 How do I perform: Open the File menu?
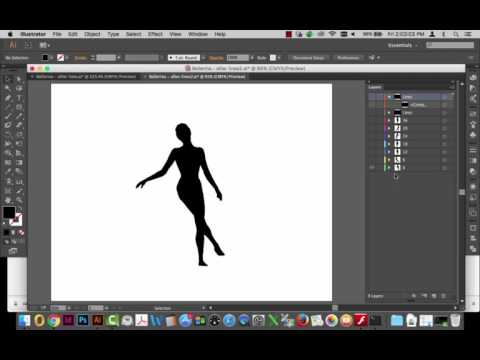pyautogui.click(x=57, y=34)
